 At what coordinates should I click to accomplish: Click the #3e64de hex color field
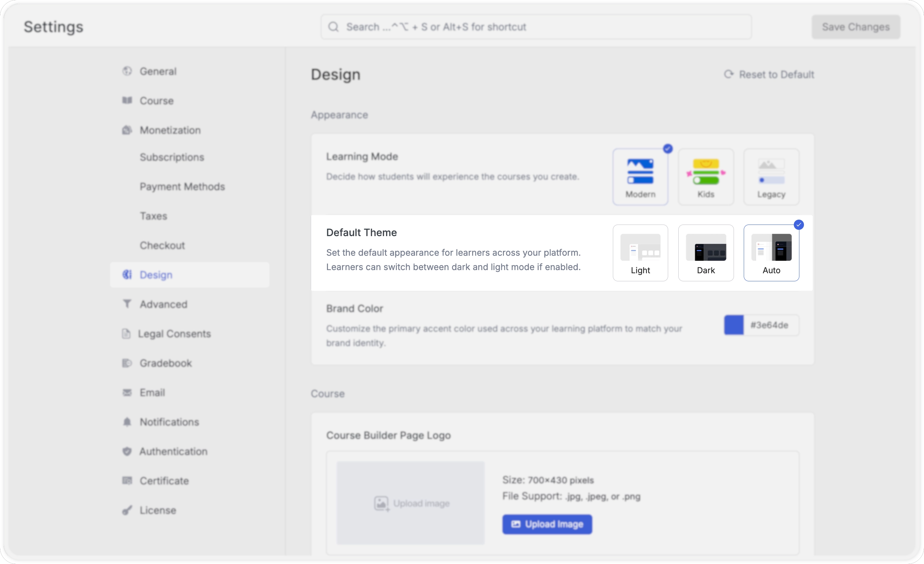pos(771,325)
